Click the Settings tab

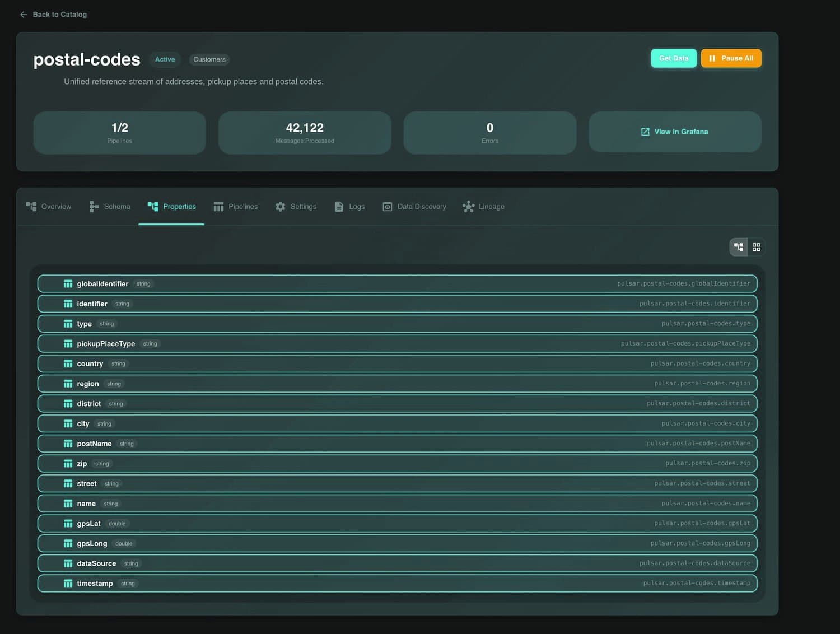pyautogui.click(x=296, y=207)
